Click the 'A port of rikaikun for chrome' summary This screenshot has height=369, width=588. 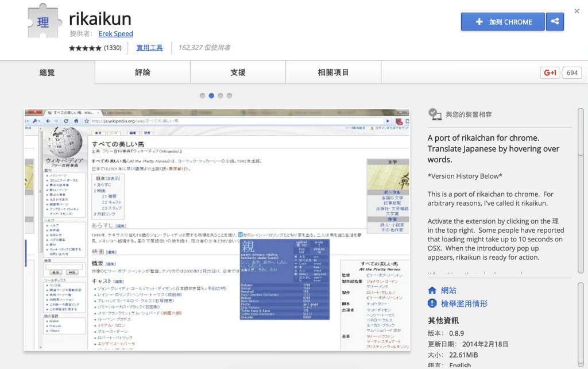tap(493, 149)
